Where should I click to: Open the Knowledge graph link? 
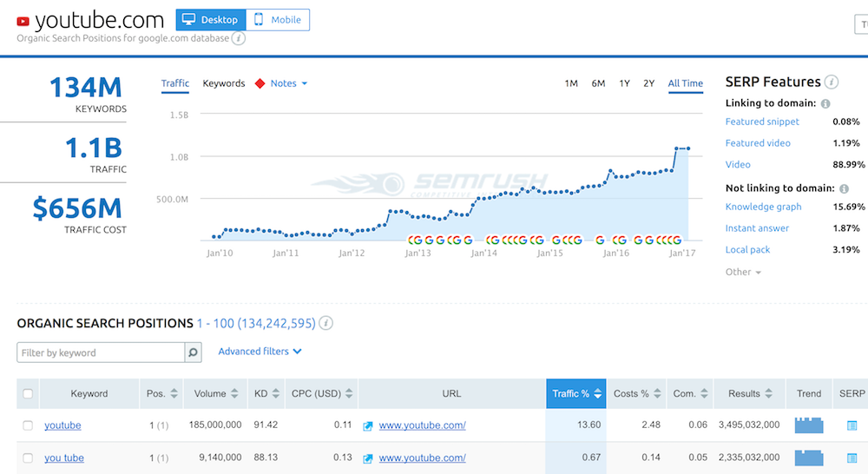pyautogui.click(x=763, y=207)
